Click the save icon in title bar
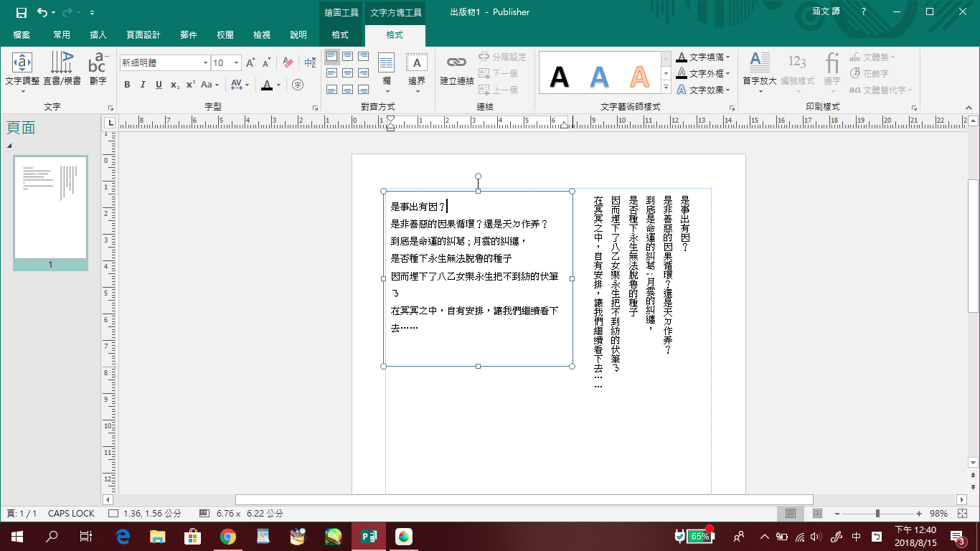980x551 pixels. (22, 12)
